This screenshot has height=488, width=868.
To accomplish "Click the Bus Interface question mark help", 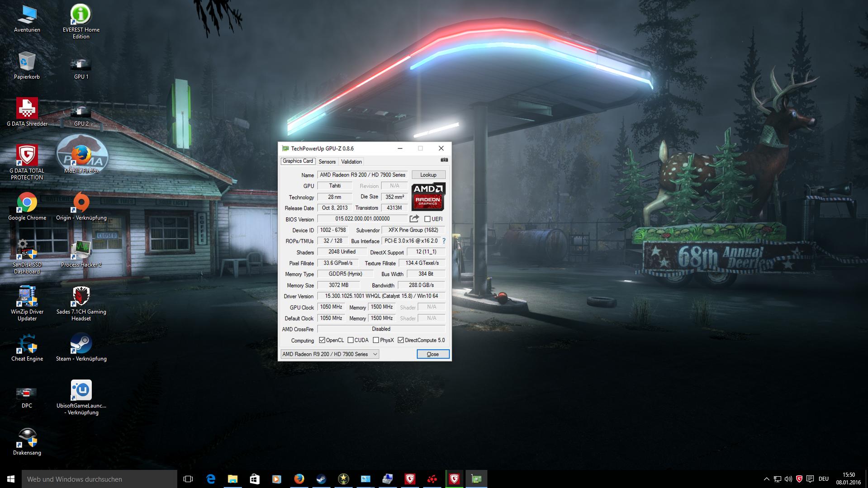I will (x=444, y=241).
